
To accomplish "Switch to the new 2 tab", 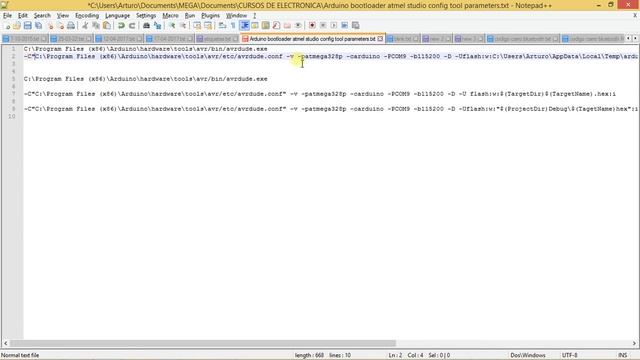I will [x=436, y=39].
